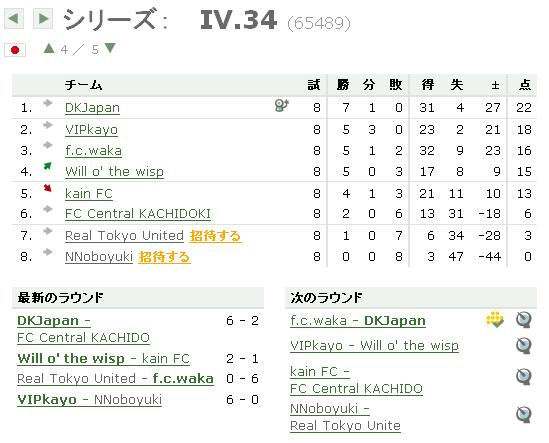Click 招待する link next to Real Tokyo United
Viewport: 549px width, 443px height.
pyautogui.click(x=215, y=236)
